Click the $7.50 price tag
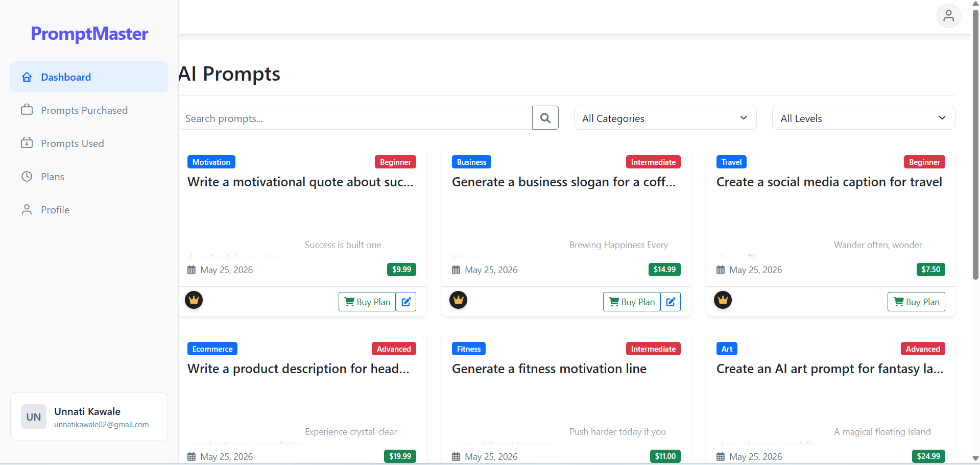This screenshot has width=980, height=465. (930, 269)
